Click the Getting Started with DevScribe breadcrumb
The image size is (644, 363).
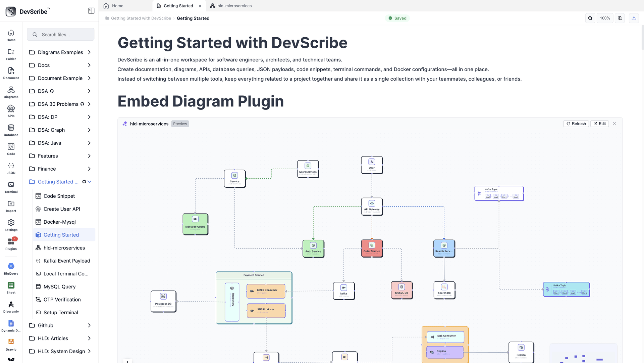point(141,18)
